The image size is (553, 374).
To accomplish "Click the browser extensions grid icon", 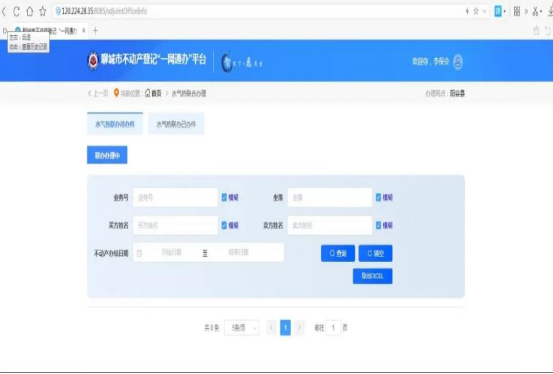I will click(x=517, y=11).
